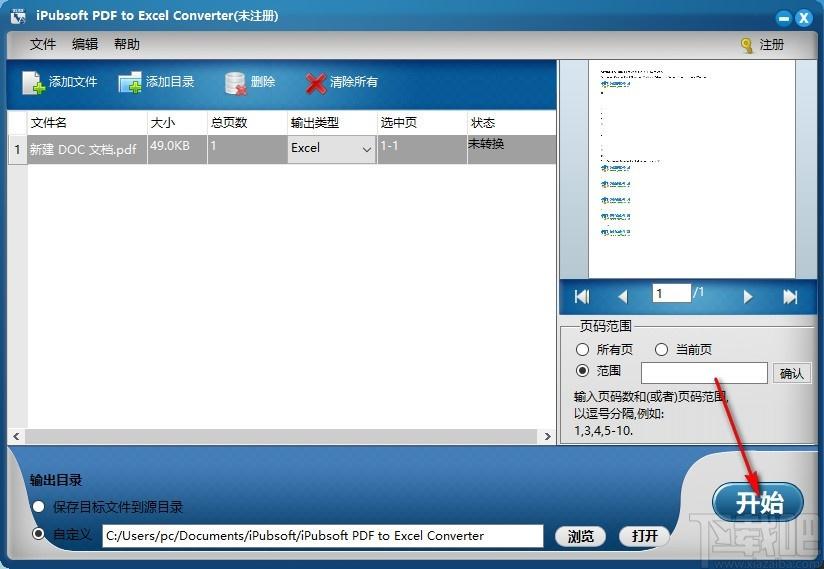This screenshot has height=569, width=824.
Task: Click the 文件名 column header
Action: tap(87, 123)
